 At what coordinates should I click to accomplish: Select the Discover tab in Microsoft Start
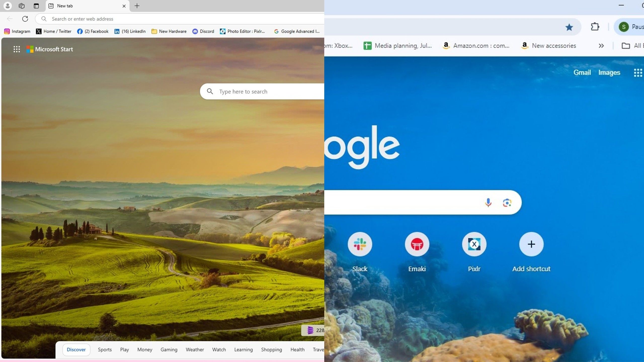point(76,349)
